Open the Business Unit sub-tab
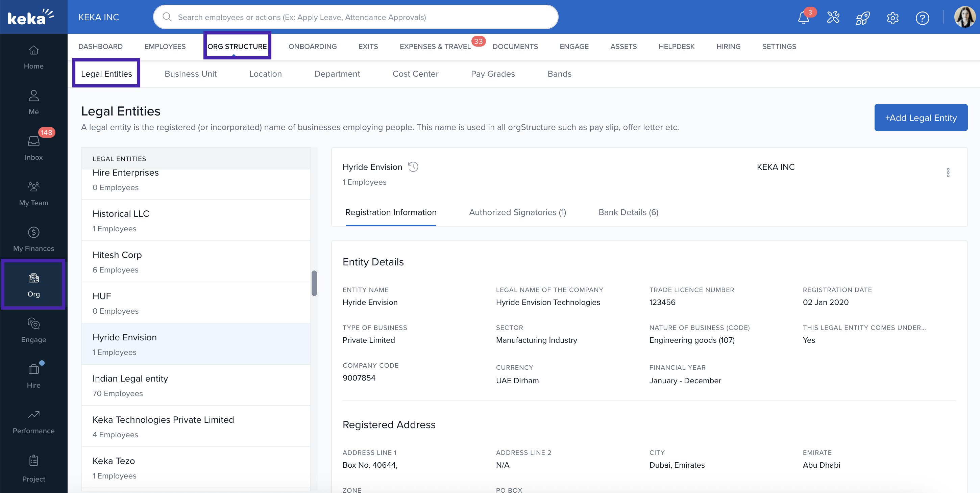Image resolution: width=980 pixels, height=493 pixels. 190,74
